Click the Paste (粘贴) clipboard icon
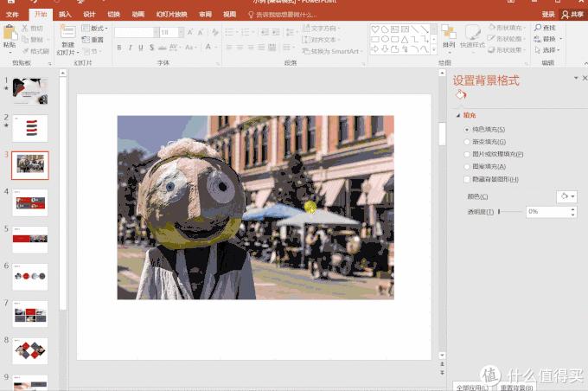 click(10, 32)
